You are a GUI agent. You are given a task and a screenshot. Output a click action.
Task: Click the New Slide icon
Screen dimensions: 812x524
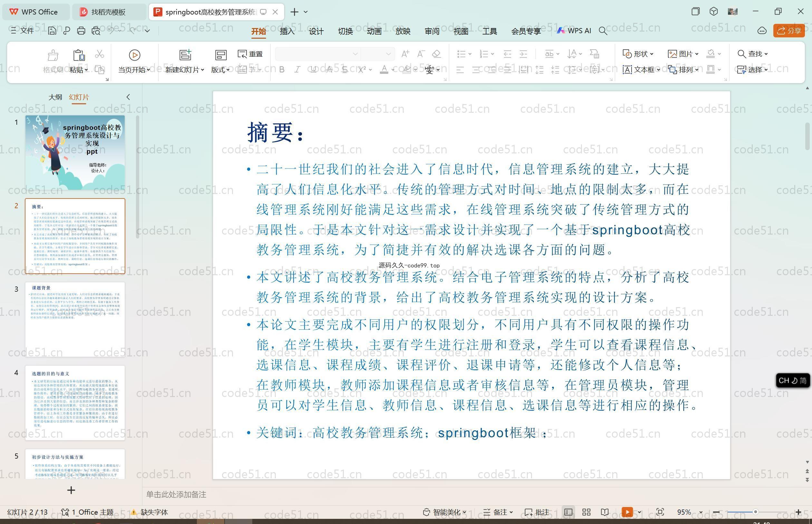pos(185,55)
